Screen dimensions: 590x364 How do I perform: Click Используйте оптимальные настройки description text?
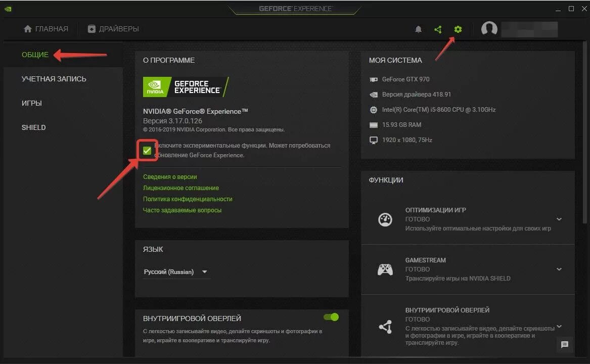[478, 229]
